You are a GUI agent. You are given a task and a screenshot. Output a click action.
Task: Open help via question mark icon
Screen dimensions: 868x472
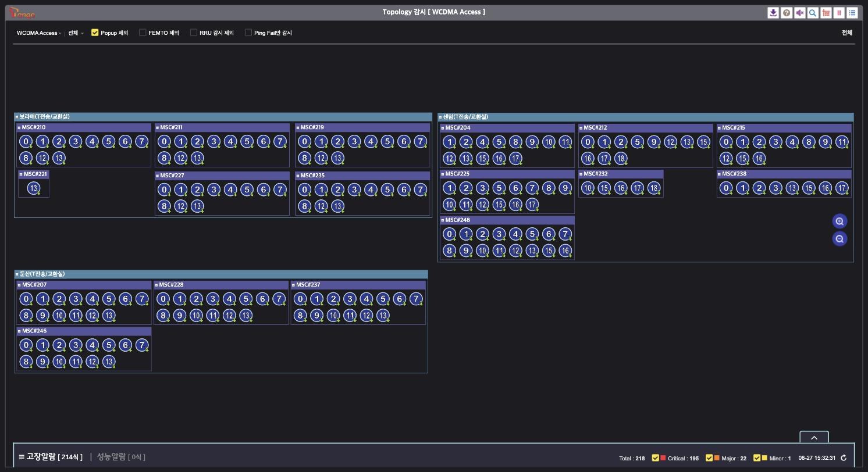tap(787, 13)
